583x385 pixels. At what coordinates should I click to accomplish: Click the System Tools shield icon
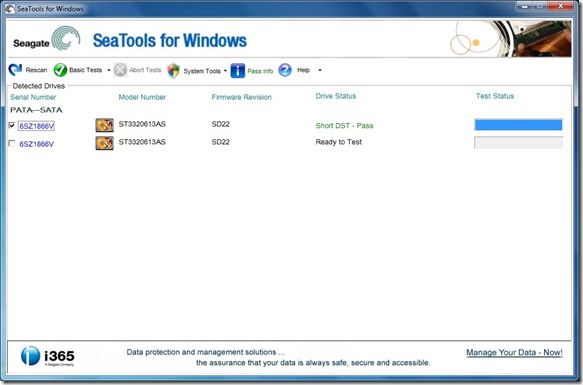pyautogui.click(x=173, y=70)
